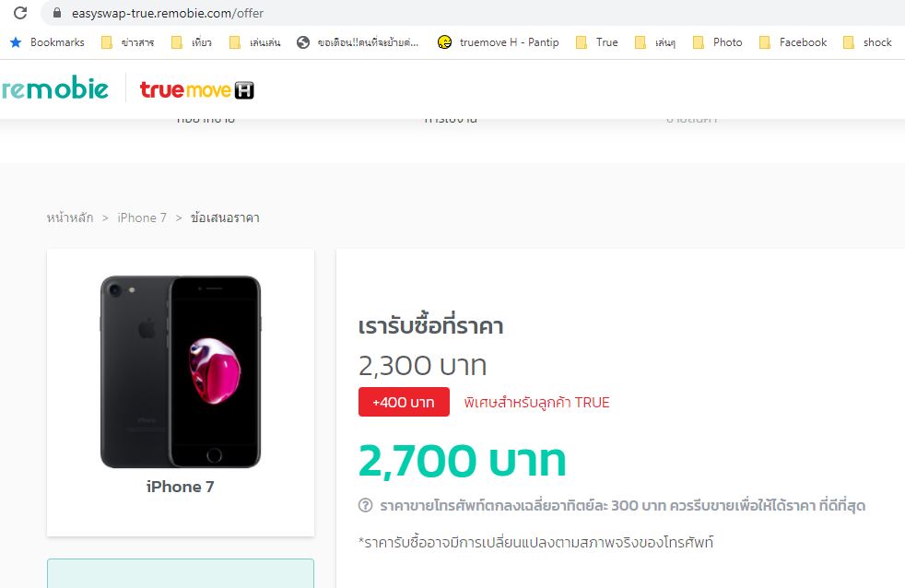This screenshot has height=588, width=905.
Task: Click the remobie logo
Action: click(54, 88)
